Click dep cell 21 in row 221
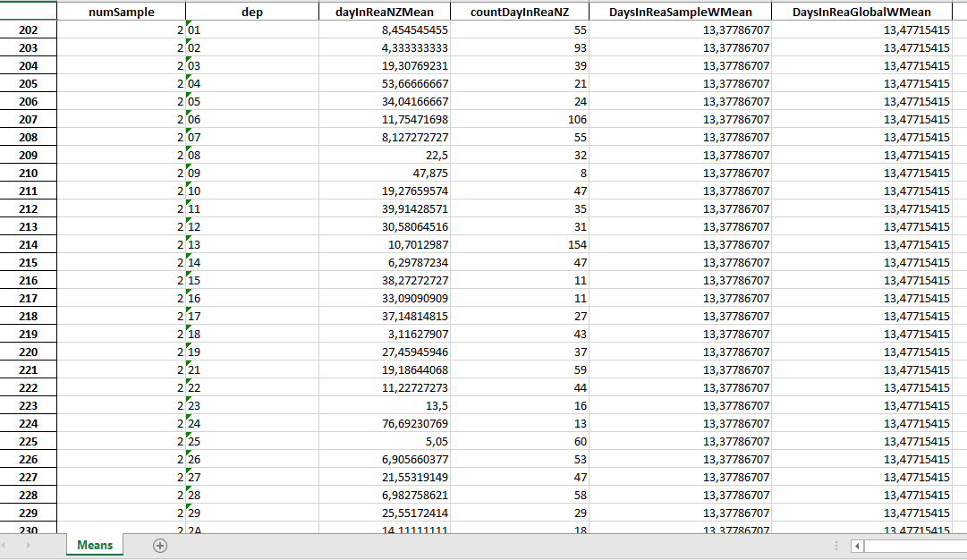Viewport: 967px width, 560px height. 251,370
